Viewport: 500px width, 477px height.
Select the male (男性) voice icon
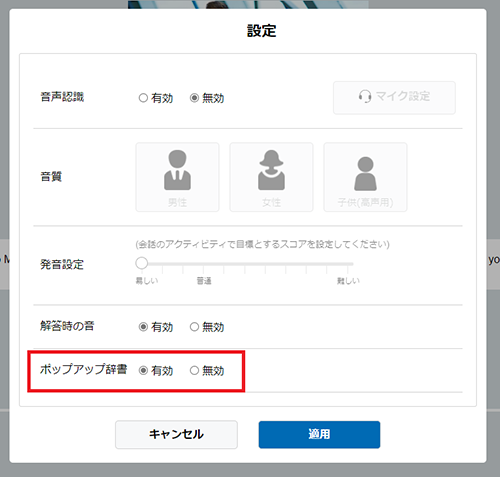[177, 170]
